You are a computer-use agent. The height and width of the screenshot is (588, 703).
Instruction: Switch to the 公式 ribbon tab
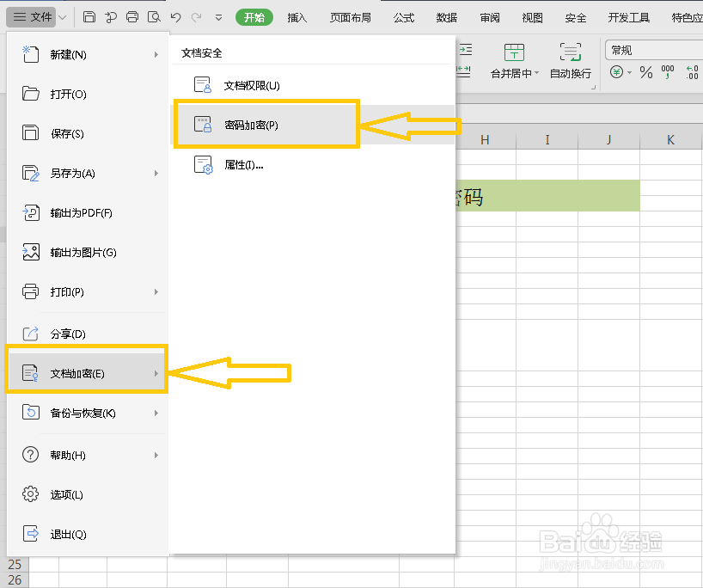click(x=404, y=17)
